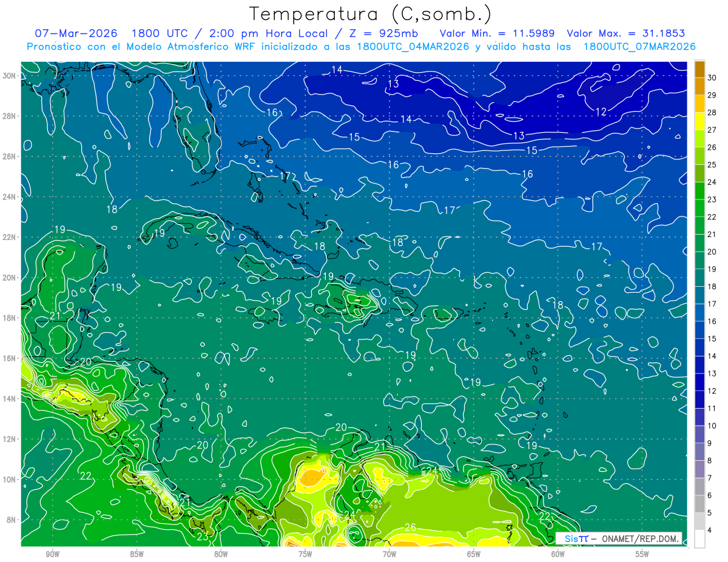Viewport: 728px width, 562px height.
Task: Click the "55W" longitude label
Action: tap(642, 554)
